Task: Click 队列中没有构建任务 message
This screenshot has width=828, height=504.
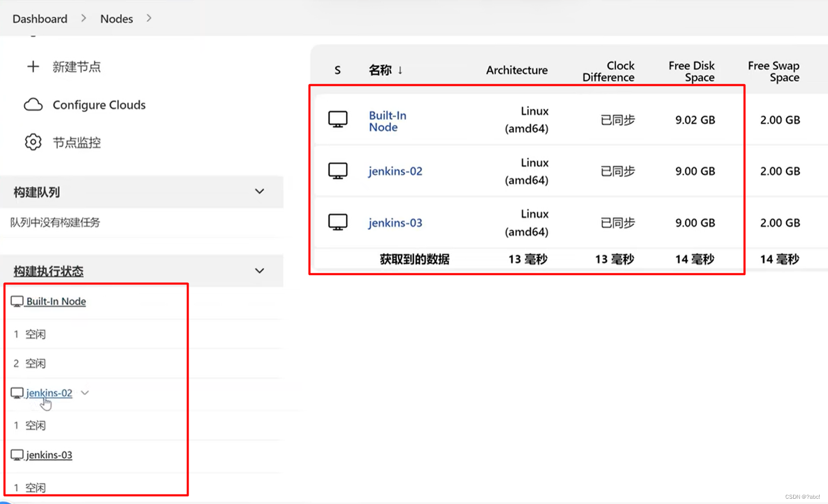Action: 55,222
